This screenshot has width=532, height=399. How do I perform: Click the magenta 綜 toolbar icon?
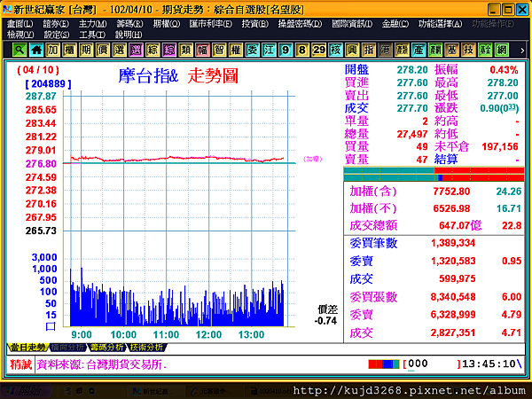pos(169,50)
